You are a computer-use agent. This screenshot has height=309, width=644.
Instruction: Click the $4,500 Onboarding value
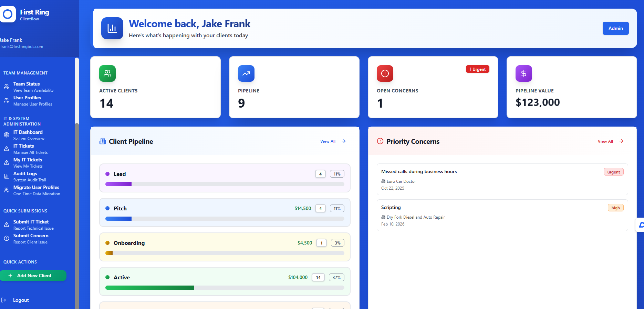(x=305, y=243)
